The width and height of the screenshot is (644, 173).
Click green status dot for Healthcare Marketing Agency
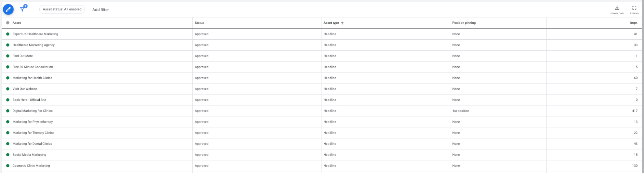pyautogui.click(x=8, y=45)
